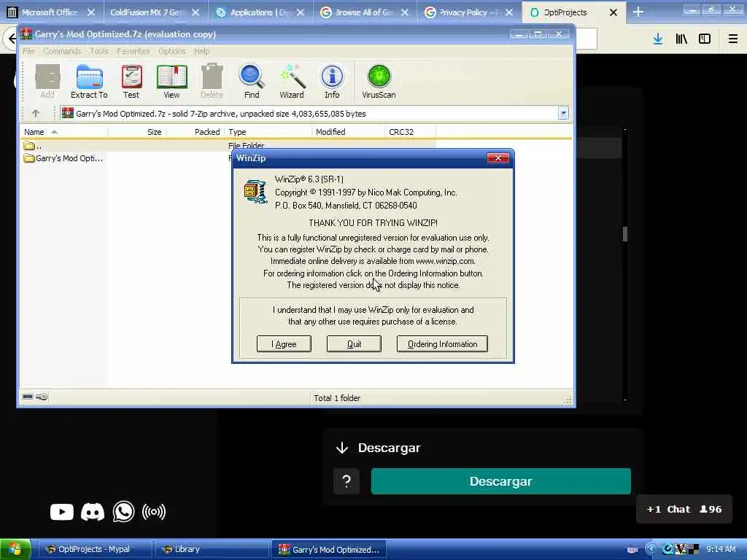
Task: Launch the Wizard tool
Action: [292, 82]
